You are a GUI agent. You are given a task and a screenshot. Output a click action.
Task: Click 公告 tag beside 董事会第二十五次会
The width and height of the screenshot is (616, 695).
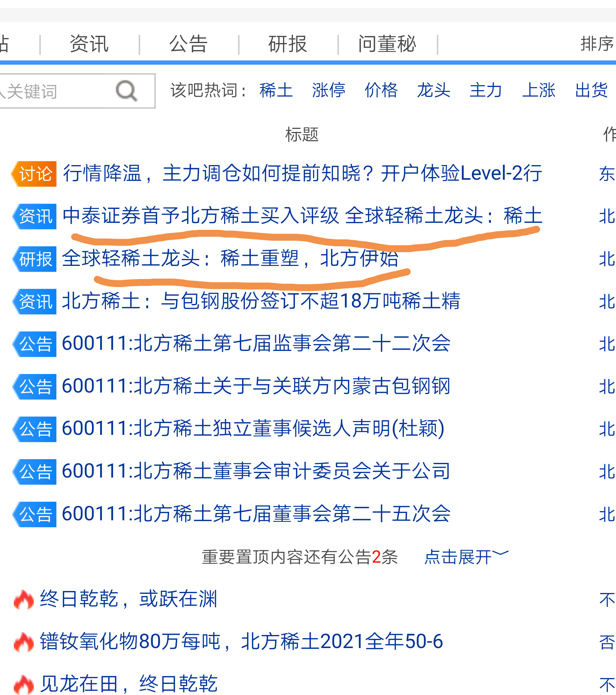click(x=35, y=515)
